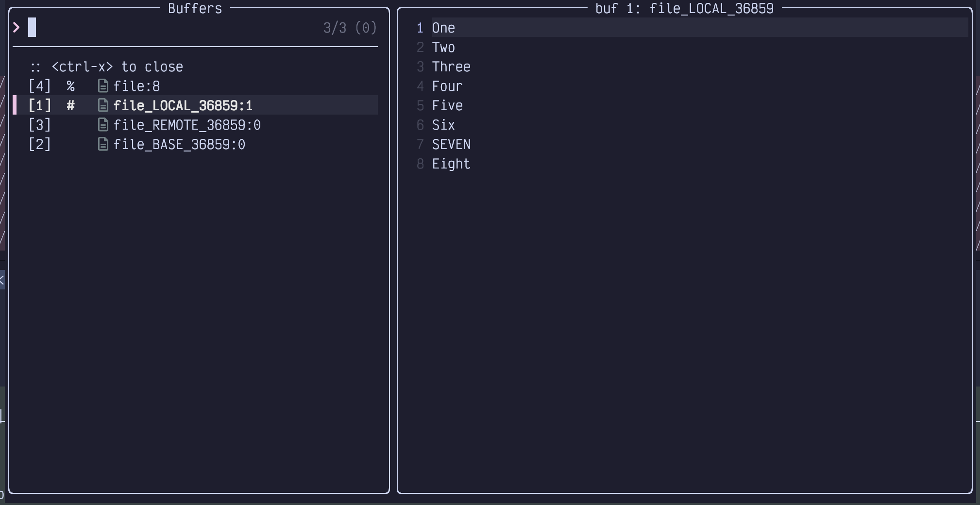Click buffer number [3] in list
The image size is (980, 505).
coord(40,125)
